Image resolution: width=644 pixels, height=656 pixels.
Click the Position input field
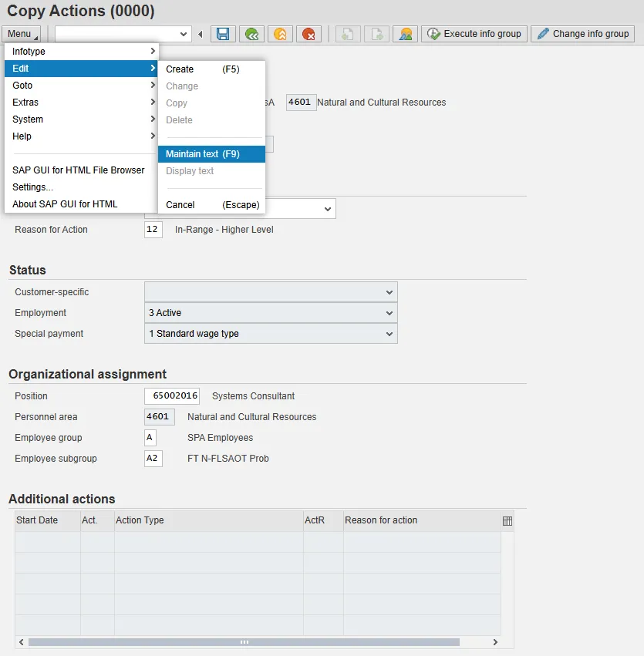[x=171, y=396]
